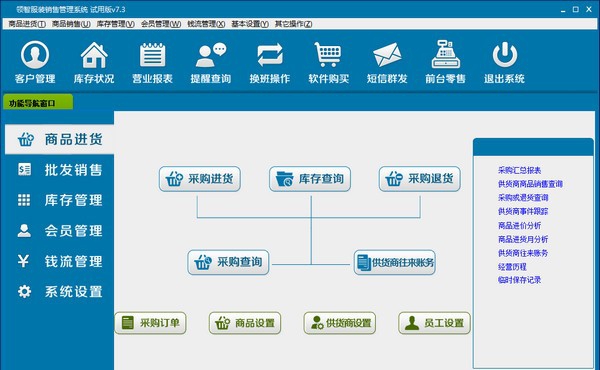Select 库存管理 in the sidebar
Image resolution: width=600 pixels, height=370 pixels.
point(60,200)
